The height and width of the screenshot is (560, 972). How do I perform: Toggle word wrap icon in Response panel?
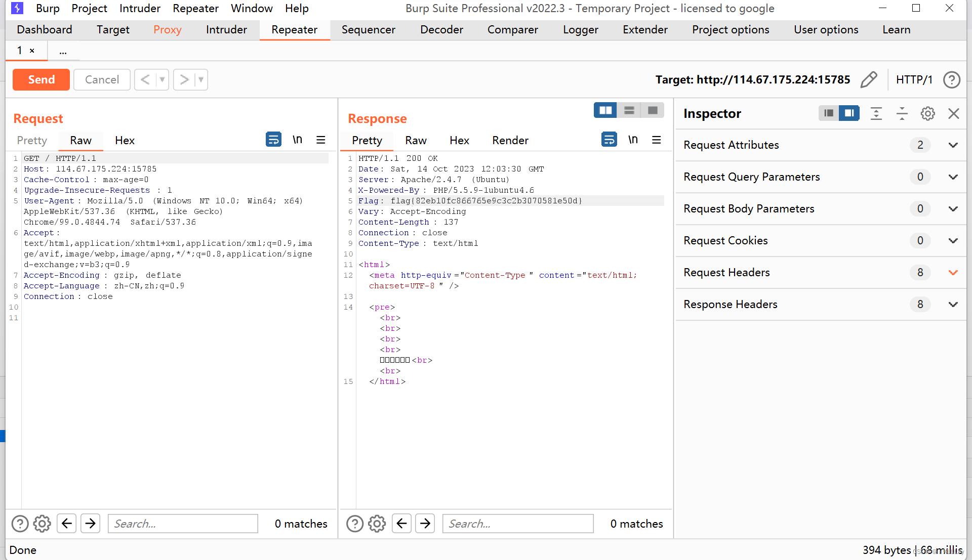point(609,139)
